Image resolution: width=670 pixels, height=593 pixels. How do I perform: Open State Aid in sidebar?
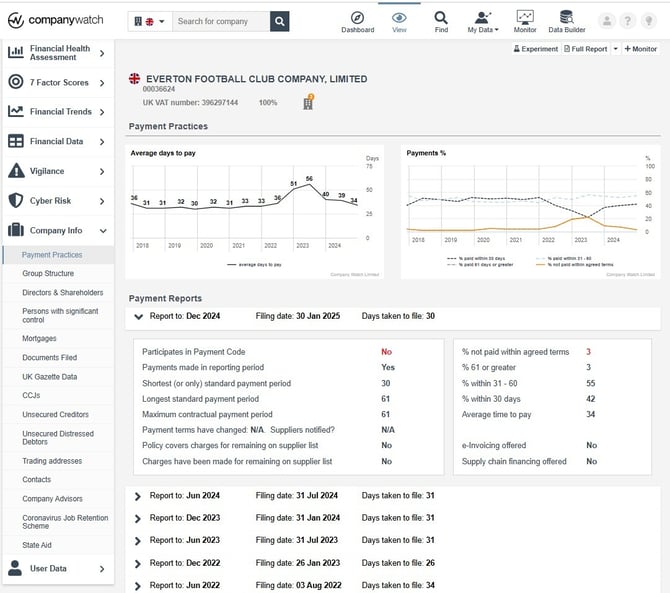click(x=37, y=545)
